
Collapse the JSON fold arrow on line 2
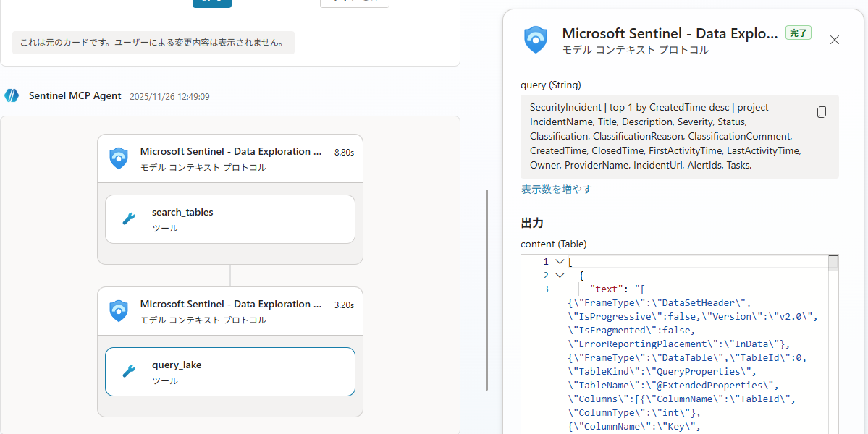point(559,276)
